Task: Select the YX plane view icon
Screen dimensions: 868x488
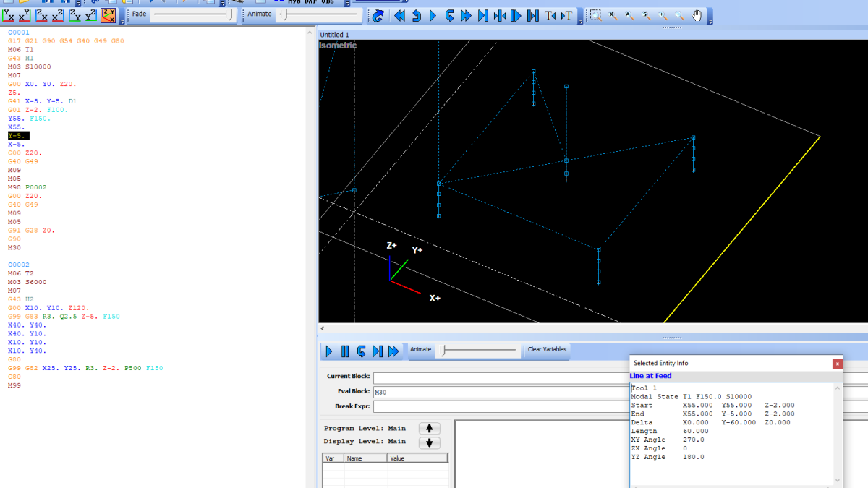Action: click(9, 14)
